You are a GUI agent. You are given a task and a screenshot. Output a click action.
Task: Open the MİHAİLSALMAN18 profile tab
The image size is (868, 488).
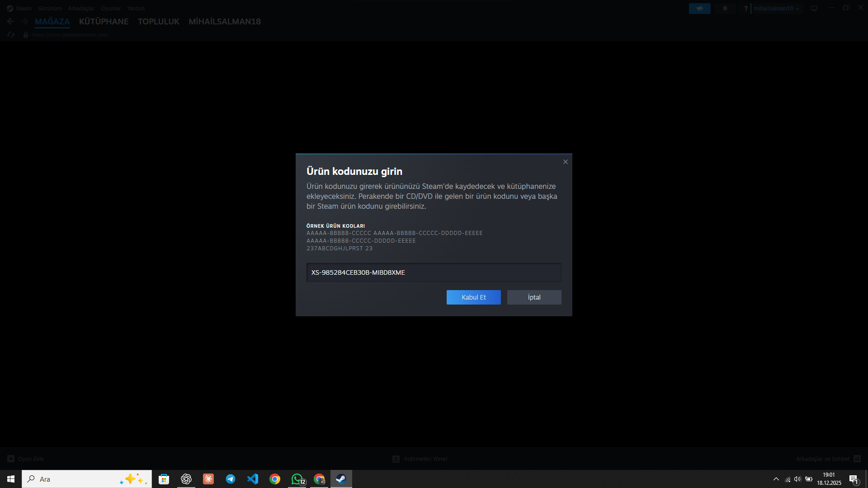225,22
